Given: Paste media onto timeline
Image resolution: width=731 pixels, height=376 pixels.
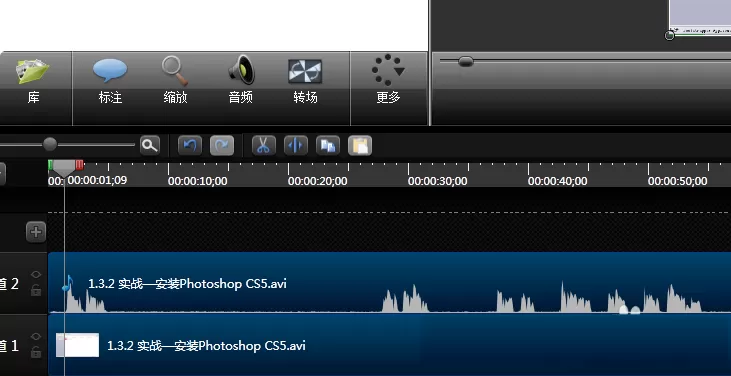Looking at the screenshot, I should (360, 146).
